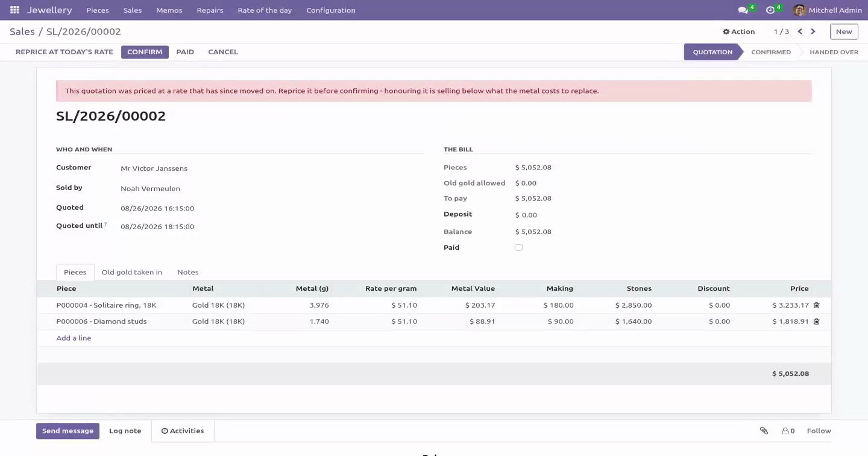
Task: Click the Jewellery app title
Action: click(x=49, y=10)
